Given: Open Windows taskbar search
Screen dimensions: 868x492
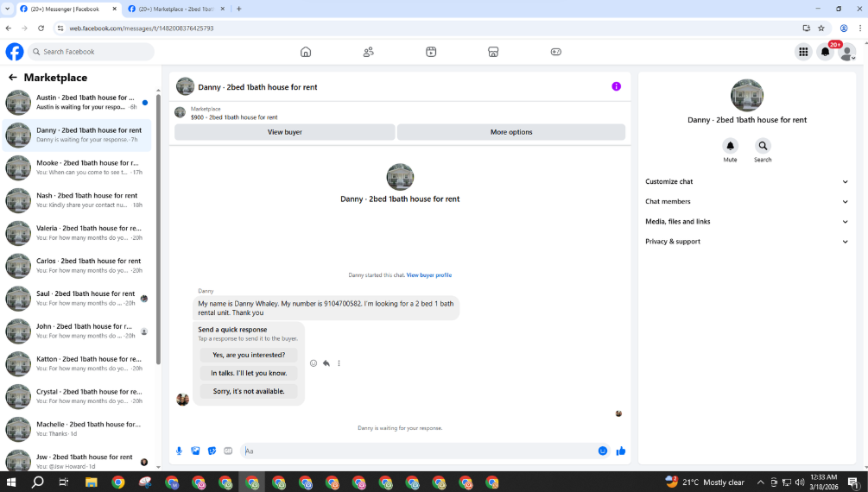Looking at the screenshot, I should (x=37, y=482).
